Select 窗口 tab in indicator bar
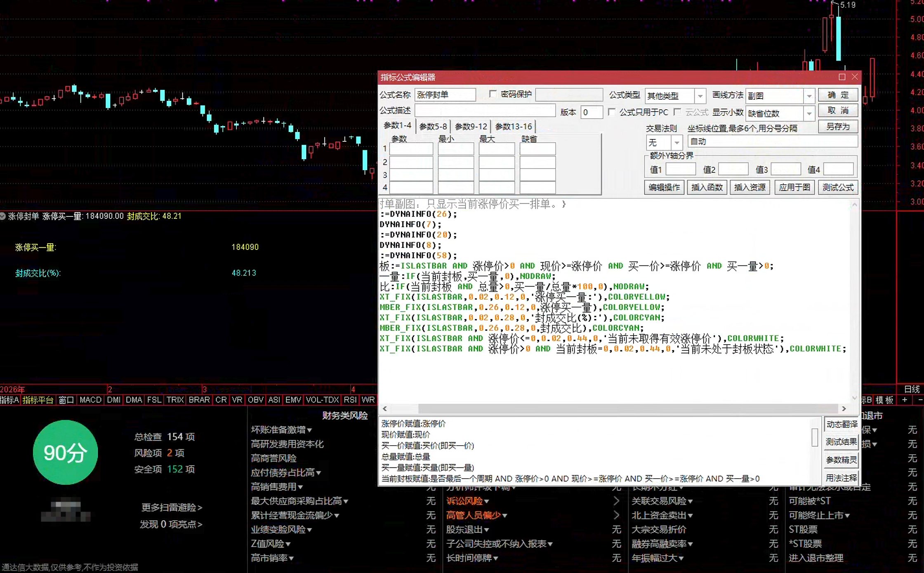This screenshot has height=573, width=924. 66,400
